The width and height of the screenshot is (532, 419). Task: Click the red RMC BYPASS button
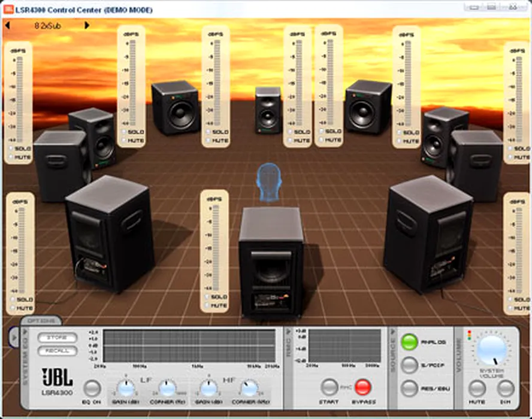[x=363, y=387]
